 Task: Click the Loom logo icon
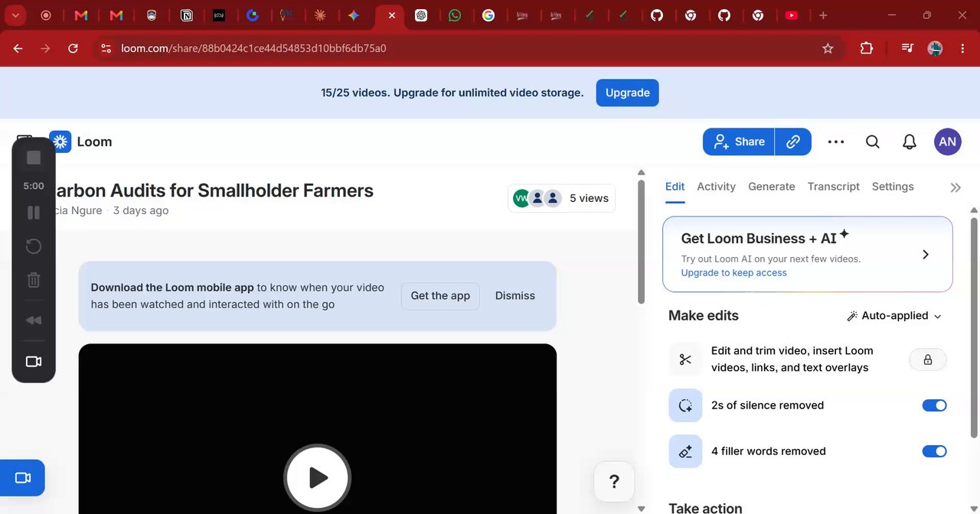pos(60,142)
